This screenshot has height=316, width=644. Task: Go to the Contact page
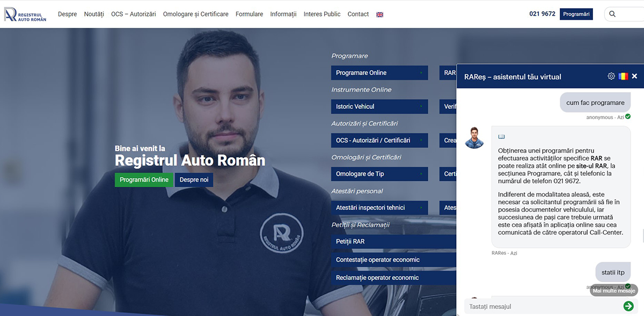point(358,14)
